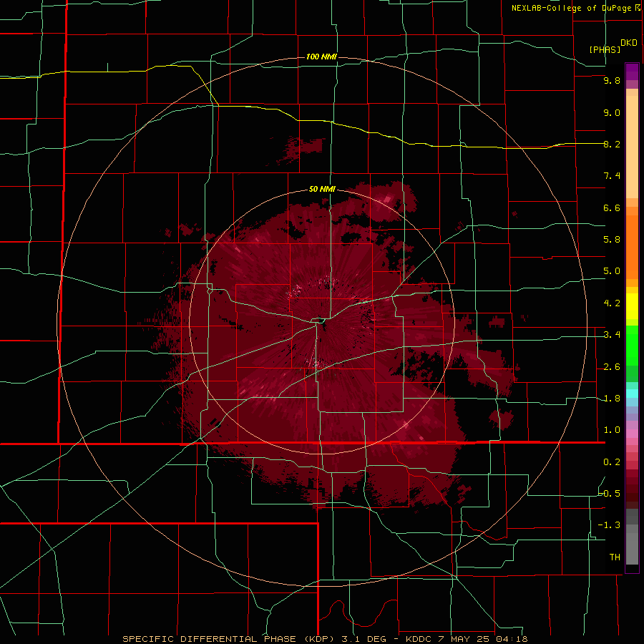Select the 2.6 scale label

(612, 367)
